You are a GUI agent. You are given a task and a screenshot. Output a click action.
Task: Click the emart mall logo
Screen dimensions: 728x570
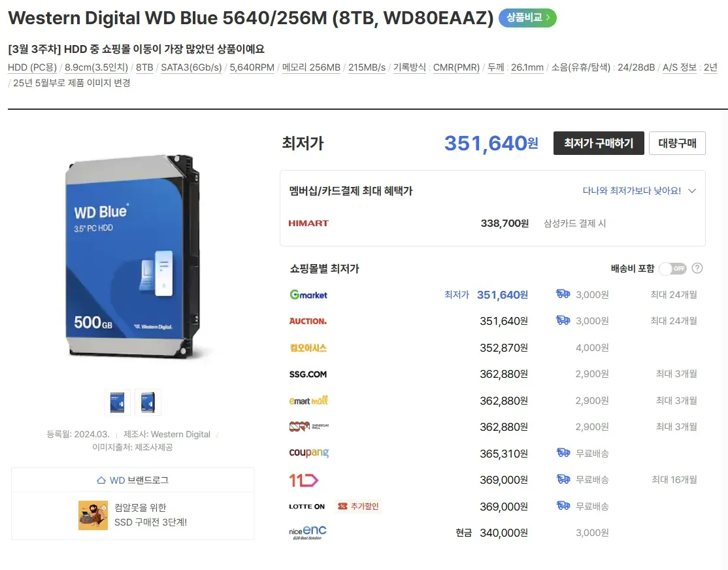(x=308, y=401)
